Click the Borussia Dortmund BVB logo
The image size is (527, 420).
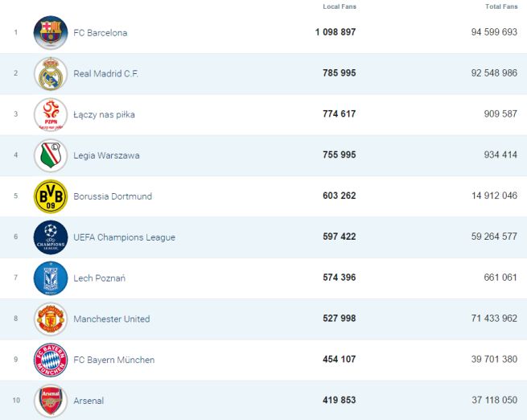pyautogui.click(x=51, y=196)
